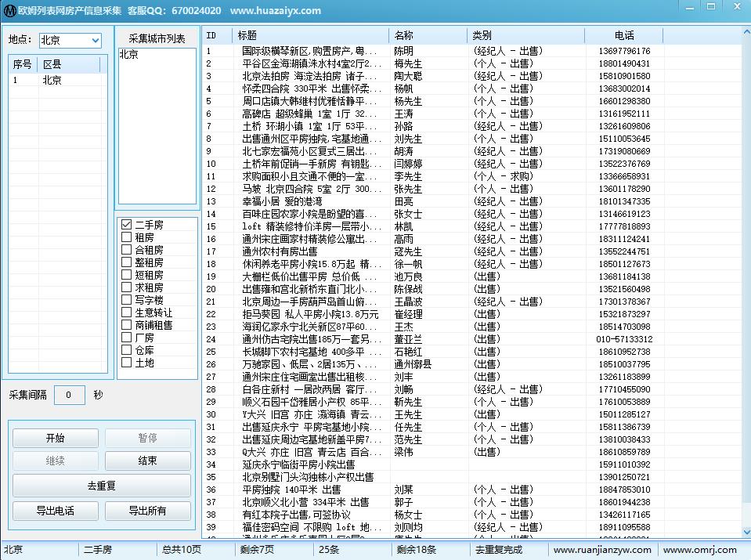751x560 pixels.
Task: Click the name 崔经理
Action: pyautogui.click(x=408, y=314)
